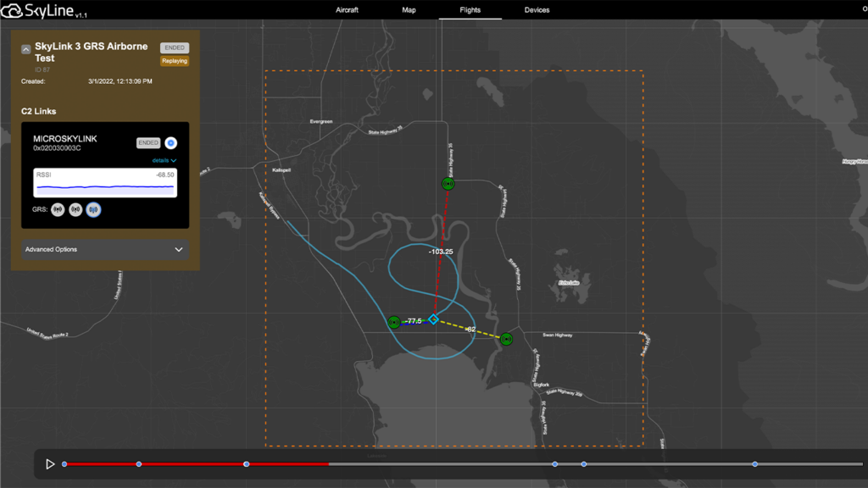Collapse the SkyLink 3 GRS flight card
The width and height of the screenshot is (868, 488).
point(26,49)
